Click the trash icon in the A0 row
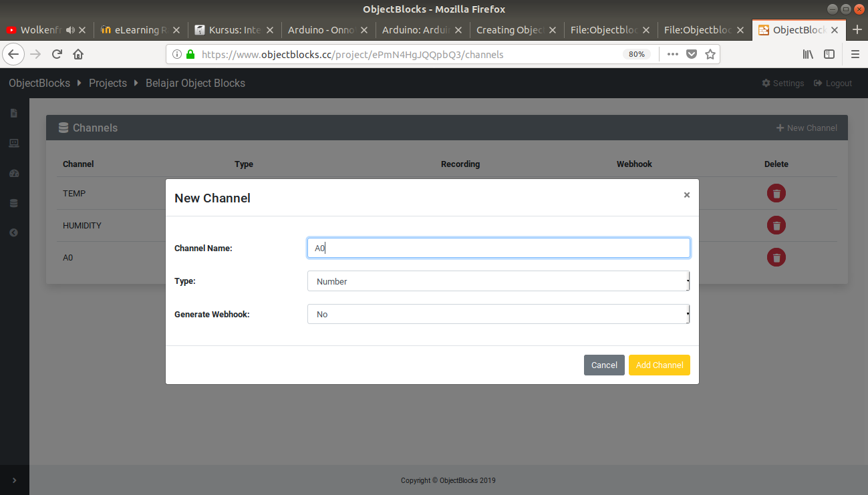Screen dimensions: 868x495 tap(776, 257)
